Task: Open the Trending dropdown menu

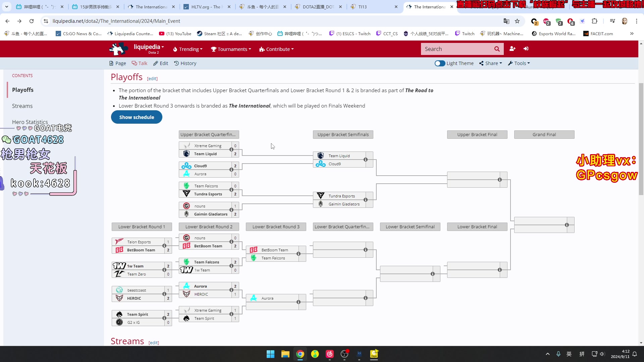Action: [x=188, y=49]
